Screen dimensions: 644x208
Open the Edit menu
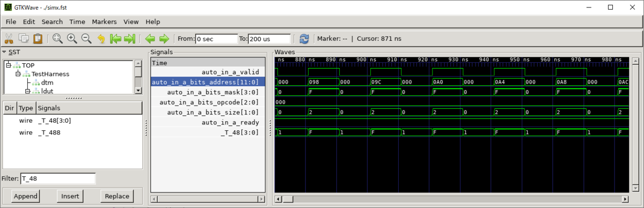(x=28, y=22)
